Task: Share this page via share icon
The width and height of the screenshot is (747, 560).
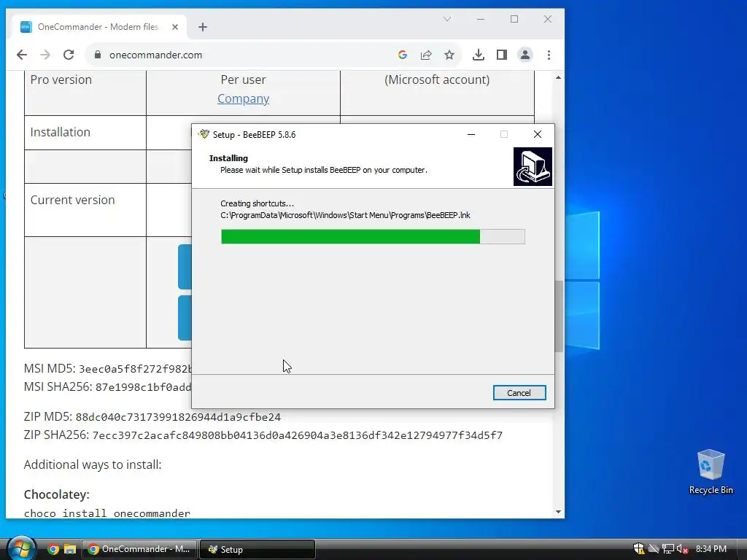Action: tap(426, 55)
